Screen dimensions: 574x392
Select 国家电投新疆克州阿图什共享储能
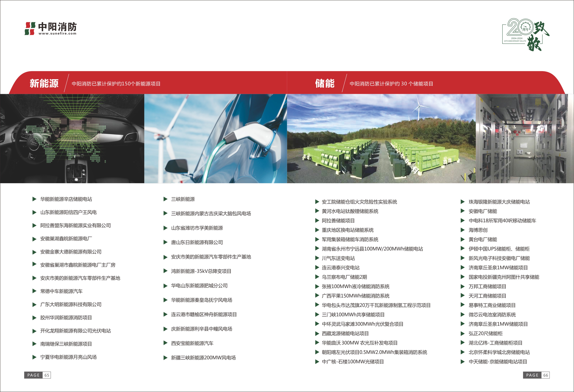point(504,277)
